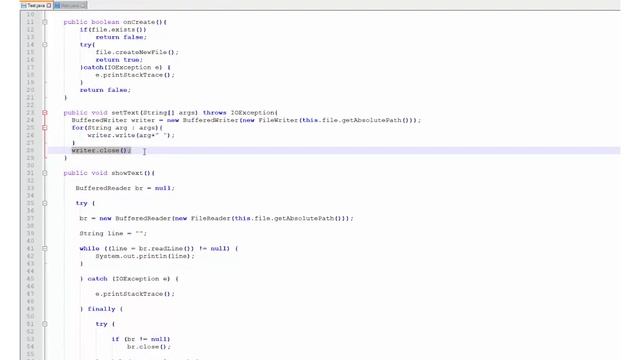Click the '} finally {' line
Image resolution: width=640 pixels, height=360 pixels.
pos(101,309)
